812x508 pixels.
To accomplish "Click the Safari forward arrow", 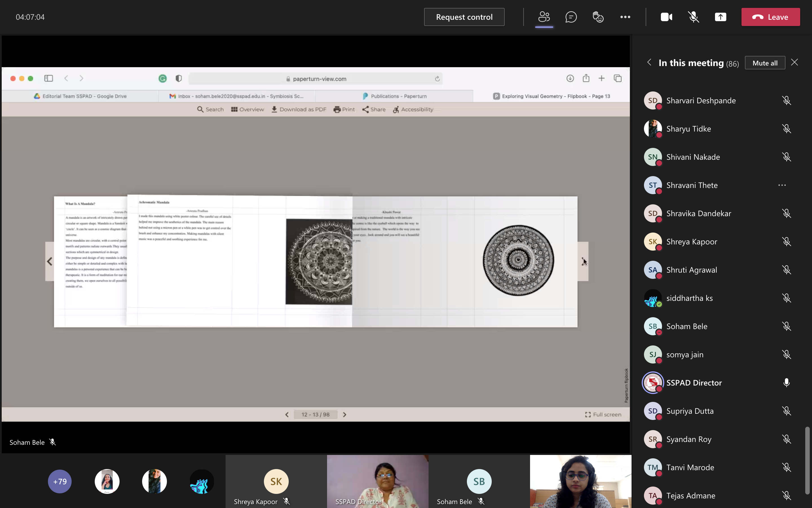I will 81,78.
